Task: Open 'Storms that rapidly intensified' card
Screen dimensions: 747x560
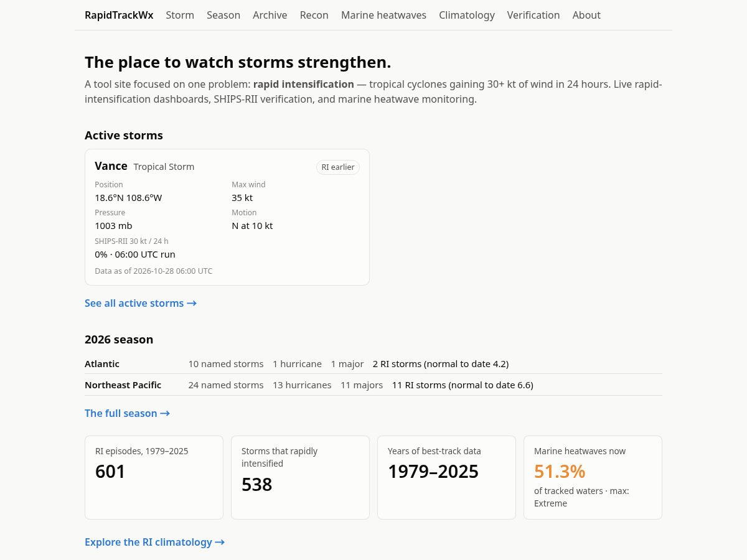Action: tap(300, 477)
